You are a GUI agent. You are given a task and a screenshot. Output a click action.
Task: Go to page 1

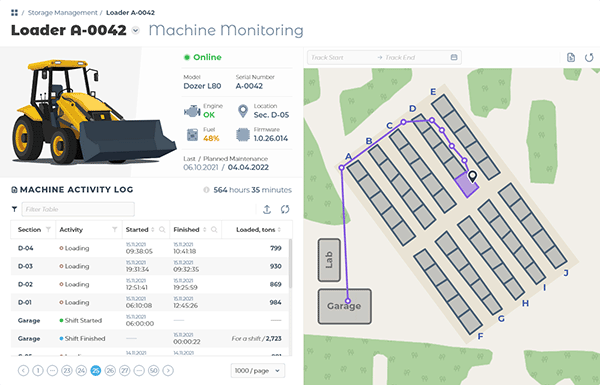38,370
